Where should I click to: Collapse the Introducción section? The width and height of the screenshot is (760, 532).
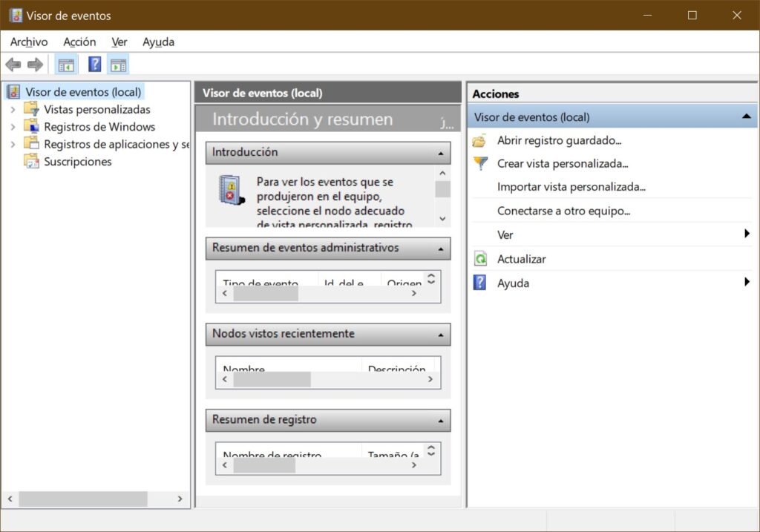click(x=443, y=153)
